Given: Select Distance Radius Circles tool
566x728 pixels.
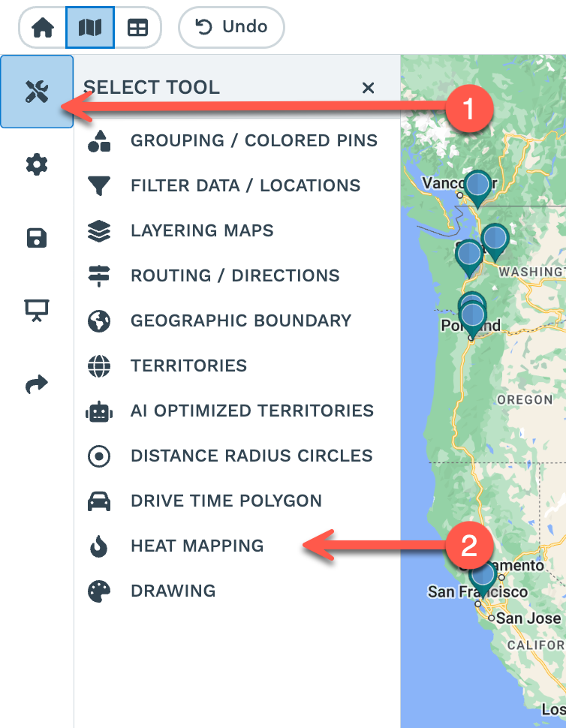Looking at the screenshot, I should (x=251, y=456).
